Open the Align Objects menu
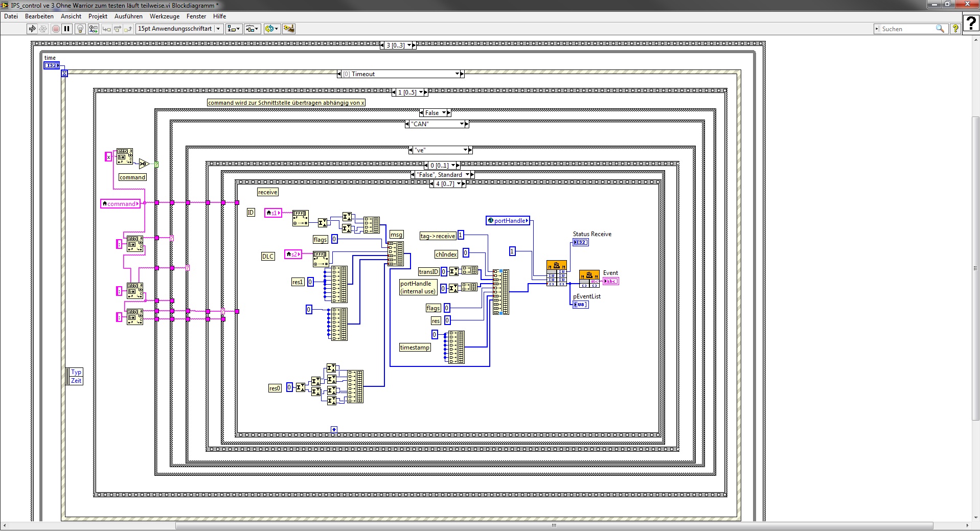 (234, 29)
